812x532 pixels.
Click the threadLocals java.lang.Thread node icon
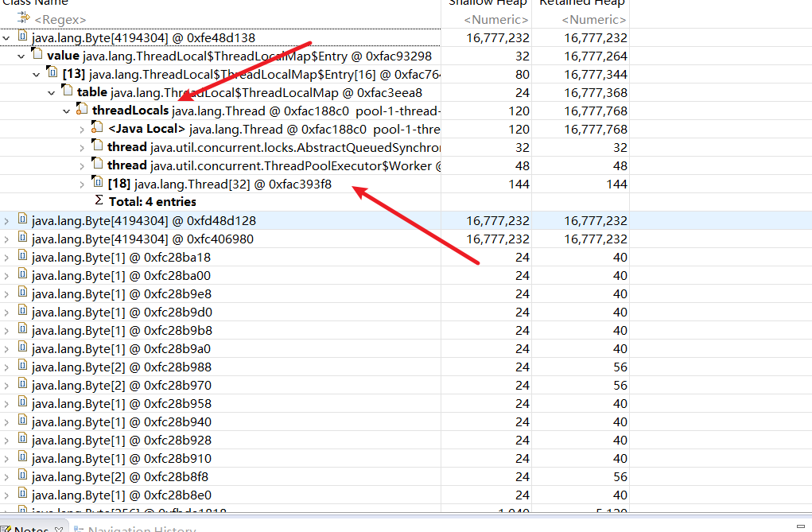82,110
